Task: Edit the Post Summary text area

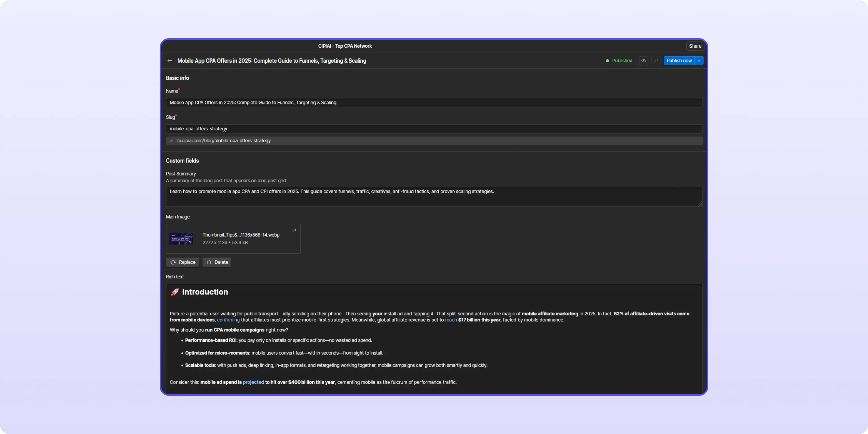Action: (434, 197)
